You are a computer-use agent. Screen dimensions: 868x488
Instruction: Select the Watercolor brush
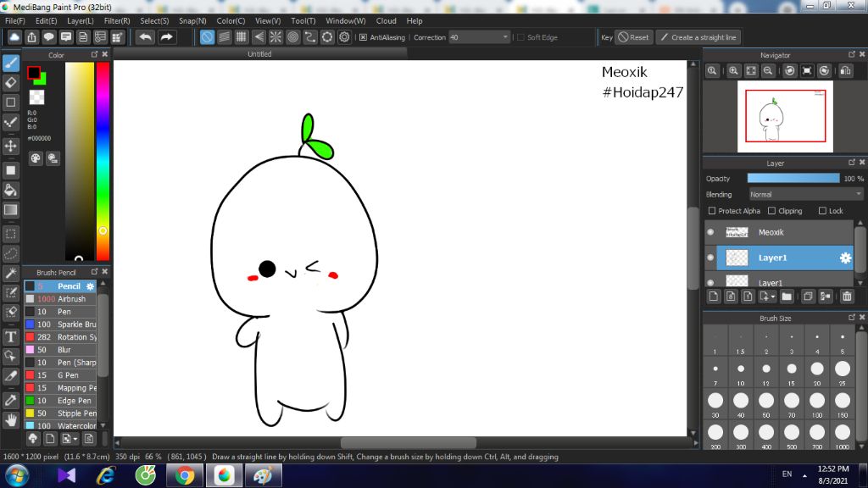click(60, 426)
